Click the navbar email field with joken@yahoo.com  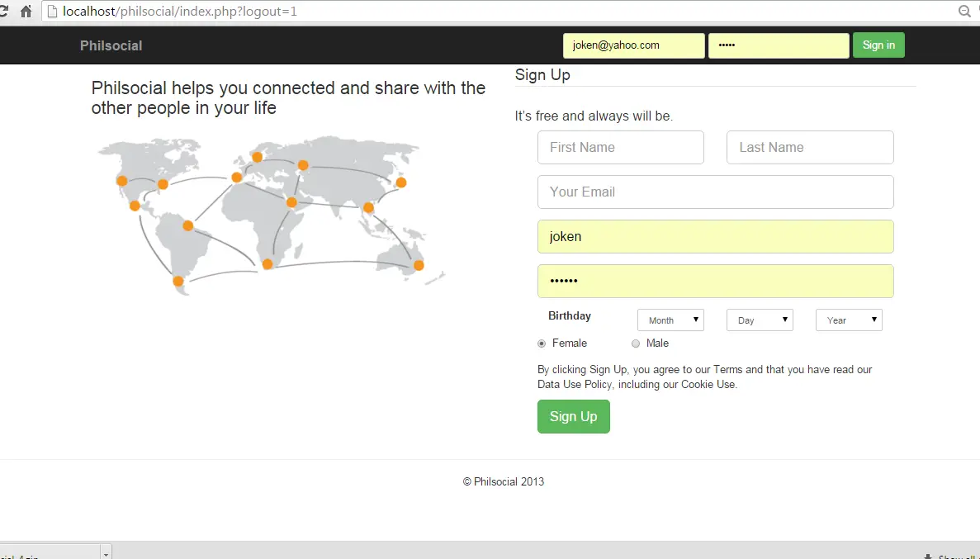(634, 45)
